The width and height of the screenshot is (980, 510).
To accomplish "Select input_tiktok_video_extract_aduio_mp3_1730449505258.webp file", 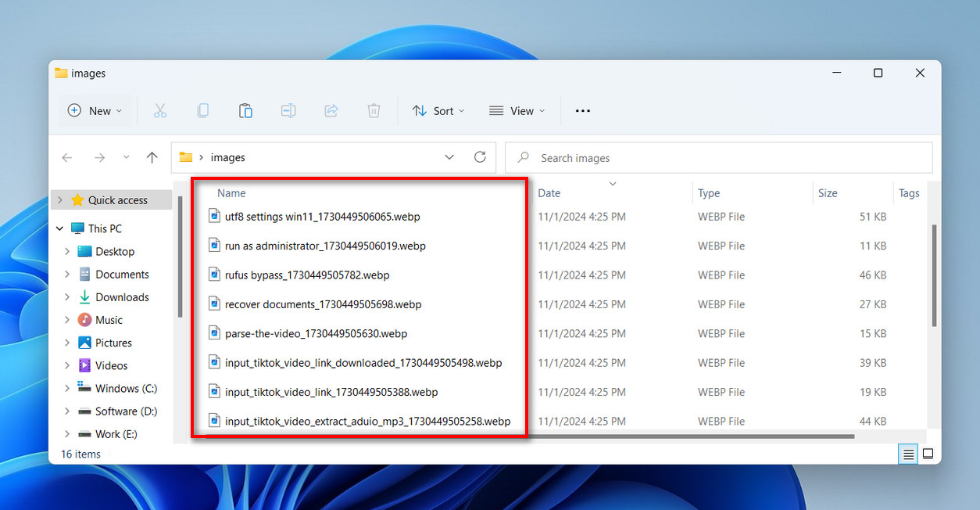I will click(x=367, y=422).
